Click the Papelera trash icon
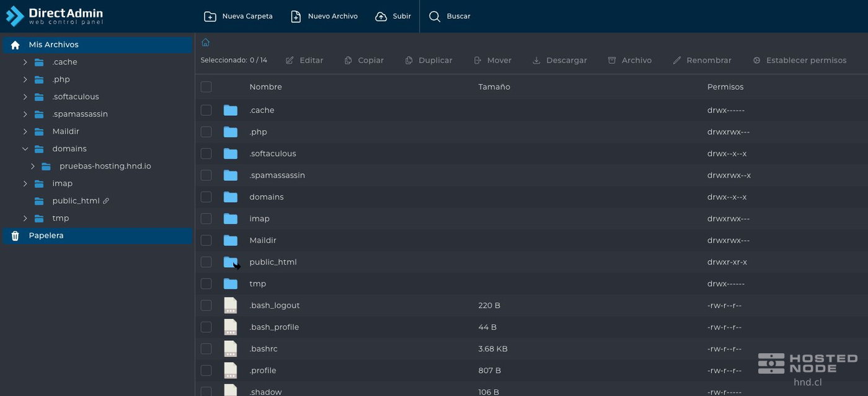Image resolution: width=868 pixels, height=396 pixels. click(x=15, y=235)
